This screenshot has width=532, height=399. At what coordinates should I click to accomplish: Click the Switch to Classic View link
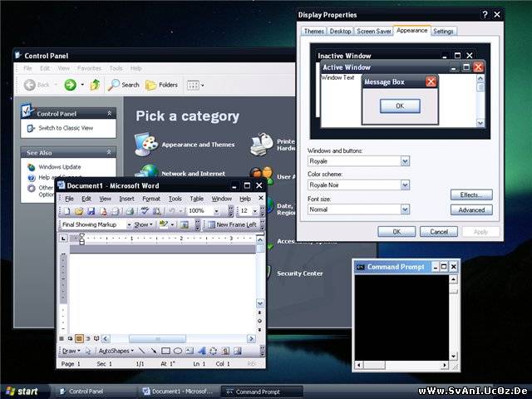click(66, 128)
